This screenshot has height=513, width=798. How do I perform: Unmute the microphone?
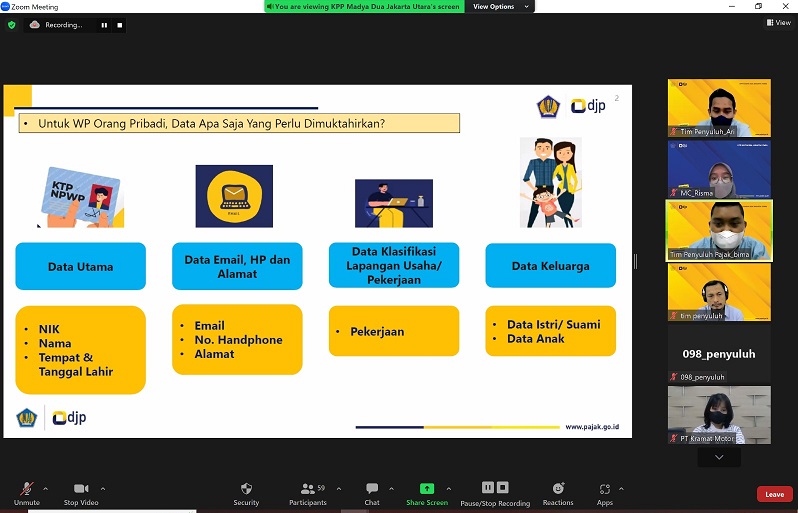point(26,490)
